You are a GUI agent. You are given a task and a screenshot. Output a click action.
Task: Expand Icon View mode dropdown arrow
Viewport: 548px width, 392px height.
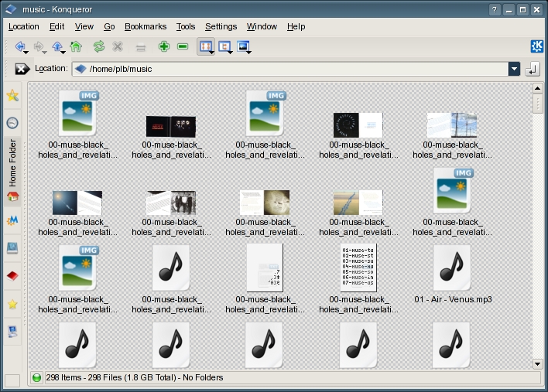click(x=211, y=53)
